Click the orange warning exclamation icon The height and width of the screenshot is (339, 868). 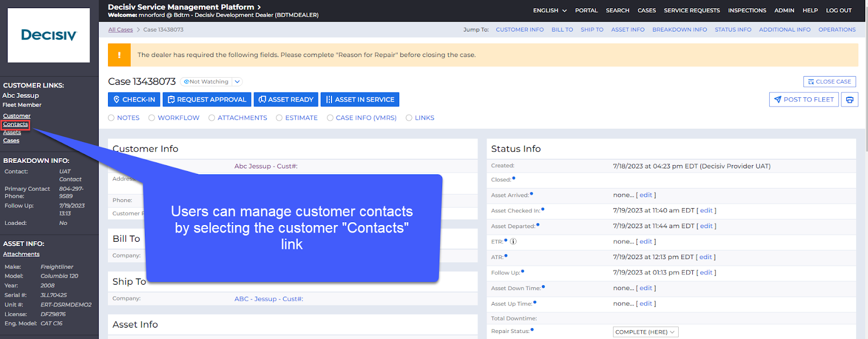119,55
